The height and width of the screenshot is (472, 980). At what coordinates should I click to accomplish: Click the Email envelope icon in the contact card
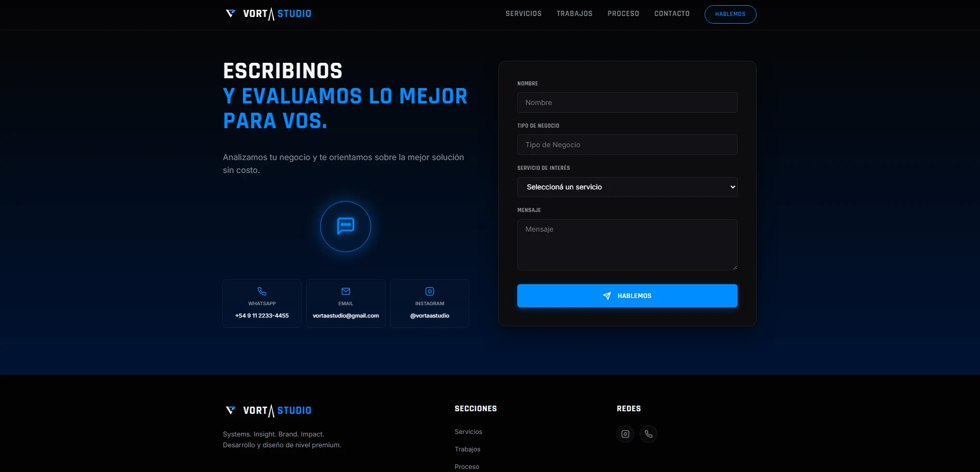[x=346, y=291]
